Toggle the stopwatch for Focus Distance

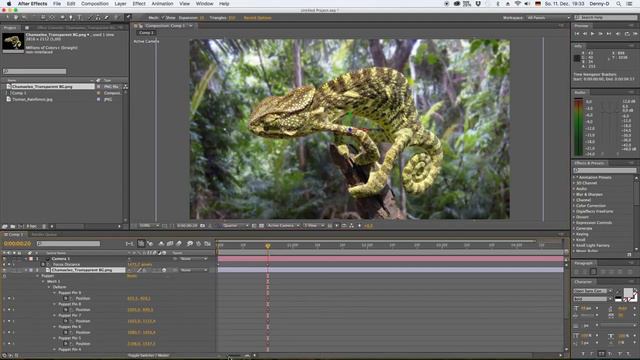point(42,264)
